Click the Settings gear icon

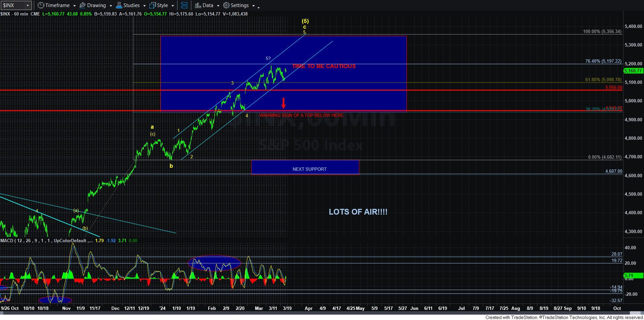[x=226, y=5]
